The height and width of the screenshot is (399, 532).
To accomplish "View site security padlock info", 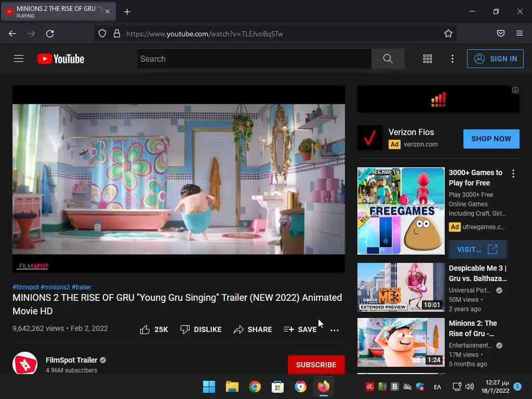I will pyautogui.click(x=117, y=34).
